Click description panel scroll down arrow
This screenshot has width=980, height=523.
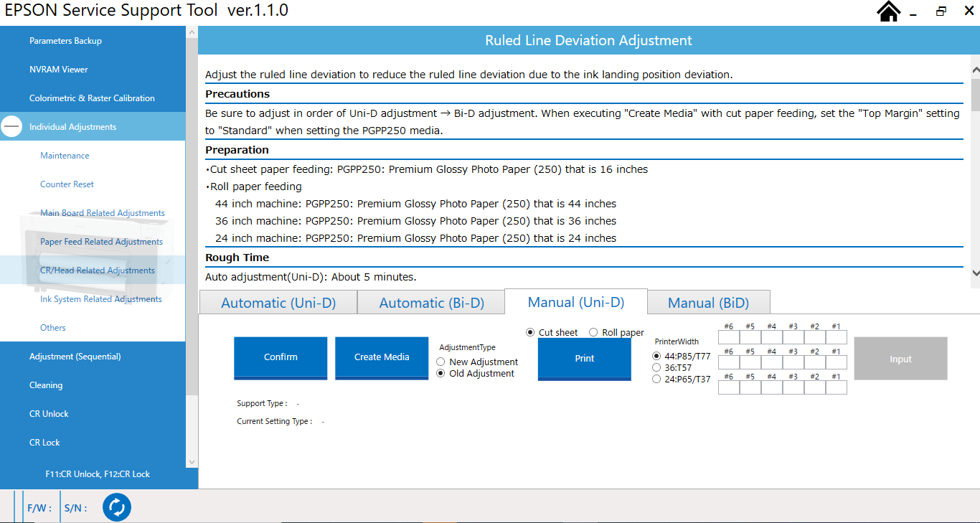[x=975, y=273]
